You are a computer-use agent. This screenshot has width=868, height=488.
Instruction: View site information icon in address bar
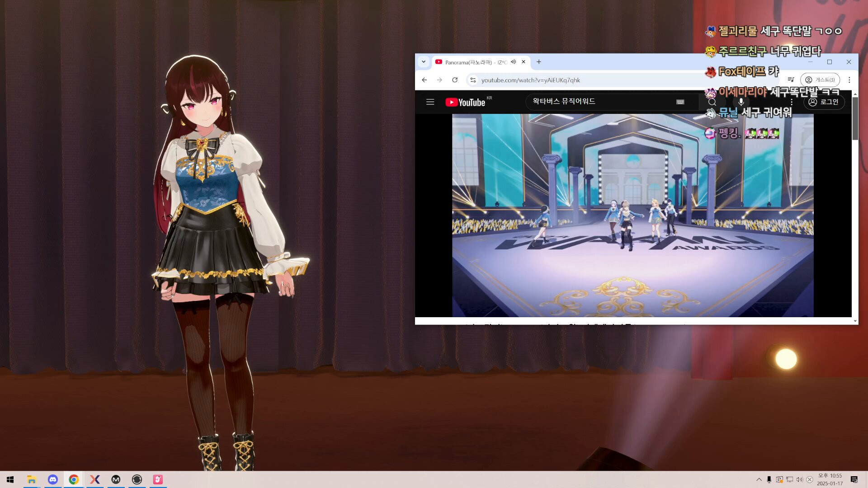coord(473,80)
